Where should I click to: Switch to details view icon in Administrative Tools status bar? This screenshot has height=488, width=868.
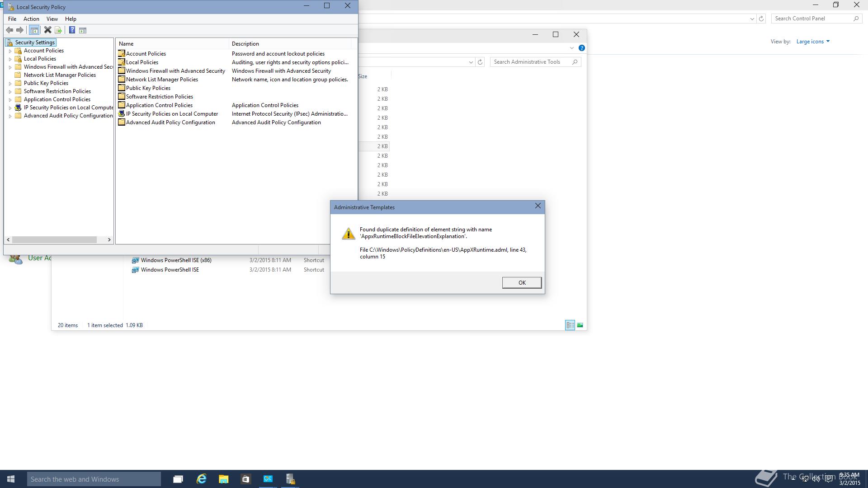pos(570,325)
